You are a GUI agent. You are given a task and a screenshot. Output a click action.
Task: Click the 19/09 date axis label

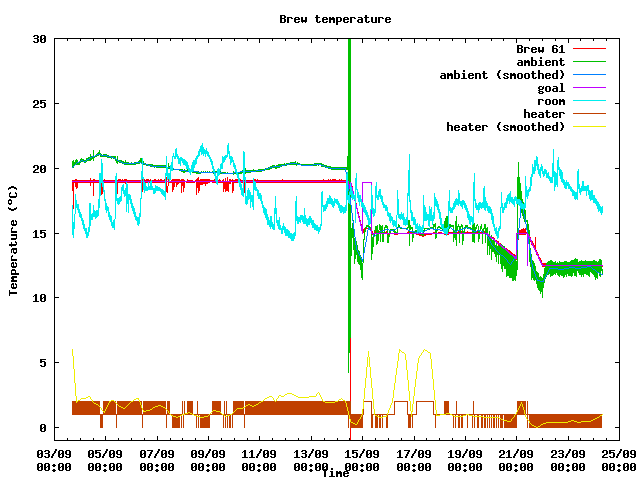tap(465, 454)
